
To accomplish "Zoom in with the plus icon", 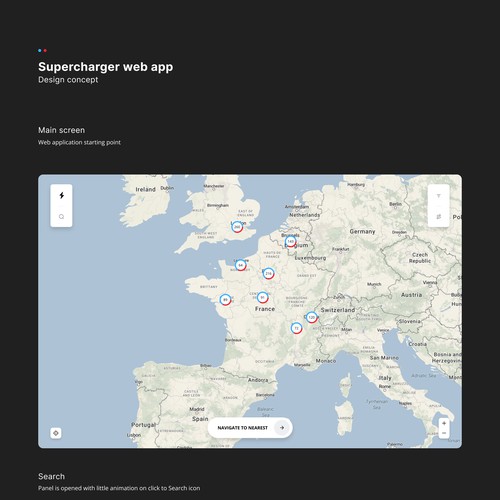I will tap(444, 423).
